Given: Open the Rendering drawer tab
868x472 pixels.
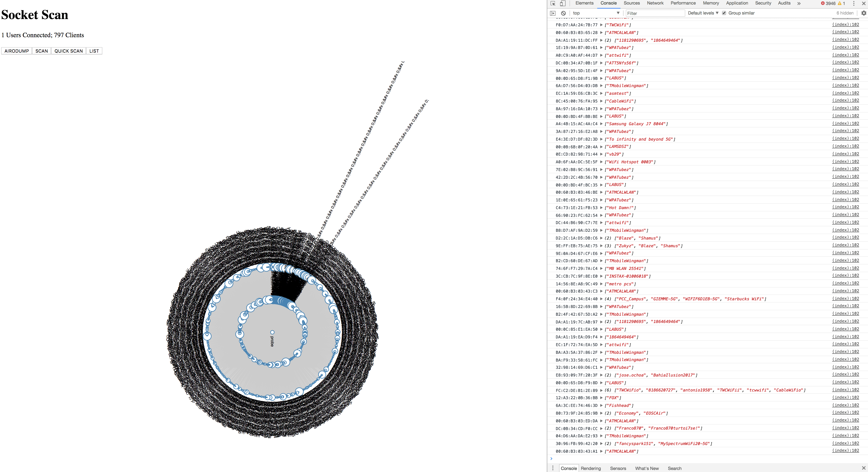Looking at the screenshot, I should click(591, 468).
